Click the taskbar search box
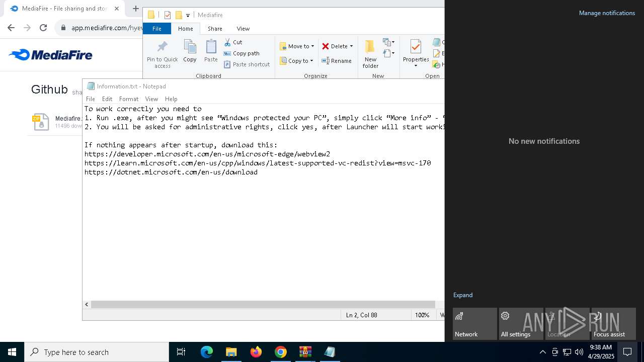The image size is (644, 362). pos(97,352)
